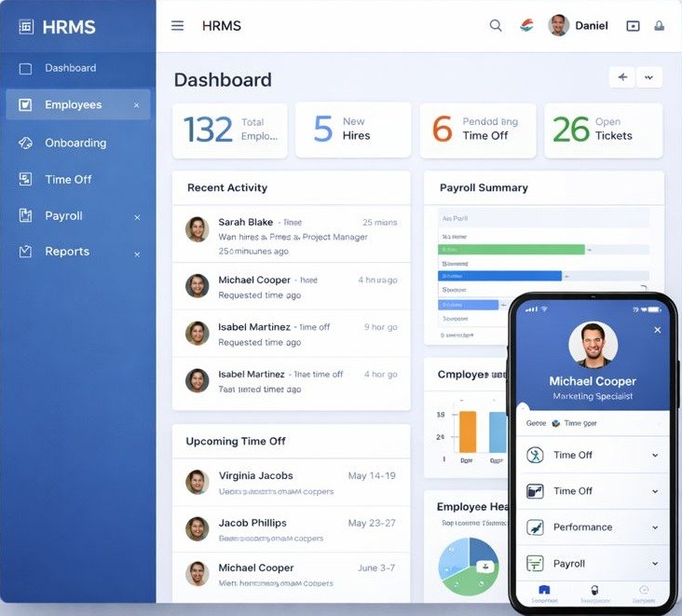Click the green bar in Payroll Summary
This screenshot has width=682, height=616.
(x=511, y=249)
